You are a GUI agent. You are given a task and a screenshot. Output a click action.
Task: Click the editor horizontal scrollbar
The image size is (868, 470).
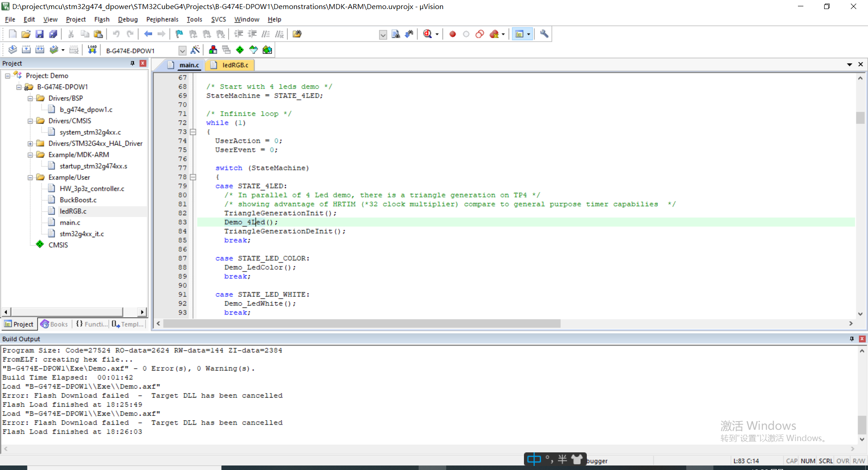tap(362, 324)
